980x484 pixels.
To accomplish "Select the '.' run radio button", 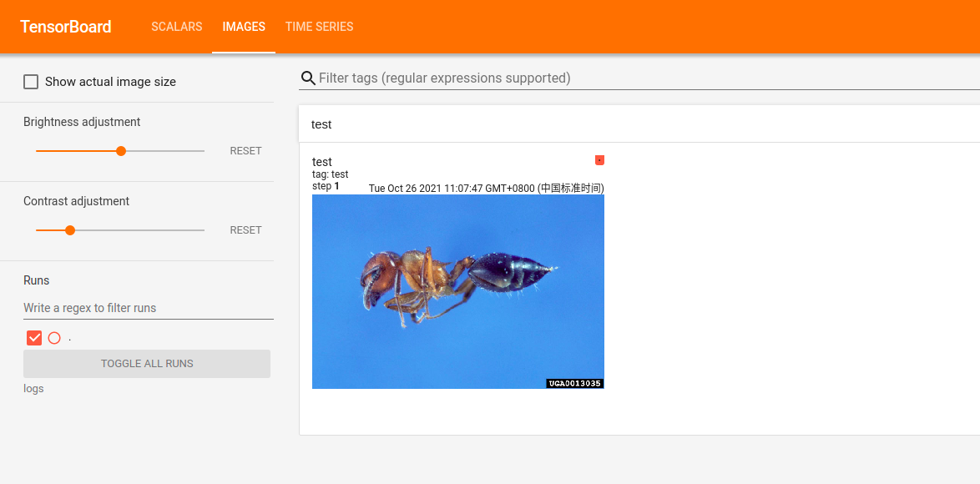I will (54, 338).
